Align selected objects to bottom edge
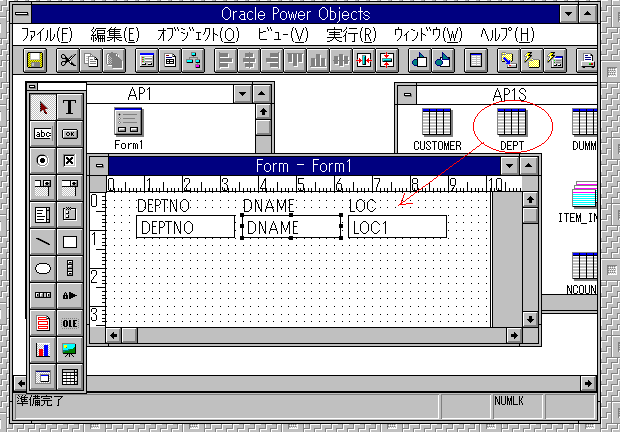Screen dimensions: 620x432 318,60
